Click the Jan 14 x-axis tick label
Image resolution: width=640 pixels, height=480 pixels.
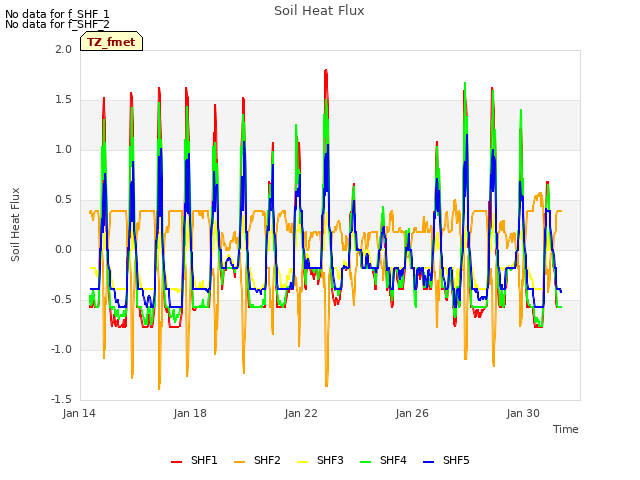pyautogui.click(x=79, y=413)
